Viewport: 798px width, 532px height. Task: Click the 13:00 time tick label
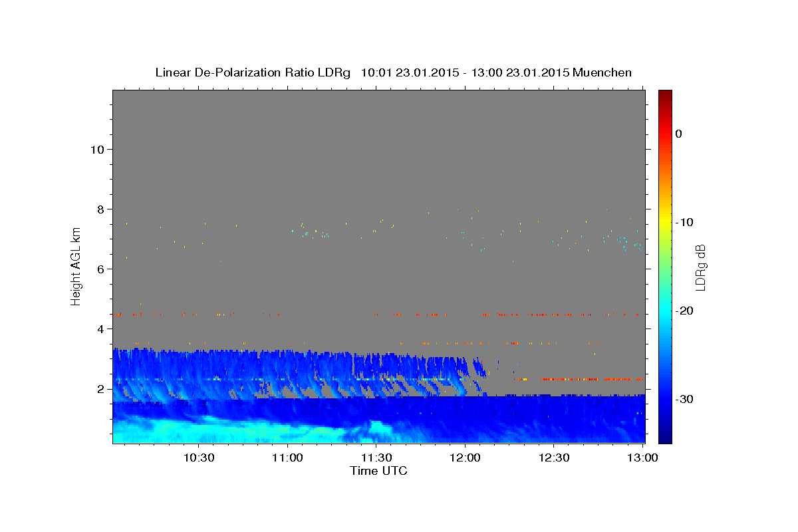point(642,458)
